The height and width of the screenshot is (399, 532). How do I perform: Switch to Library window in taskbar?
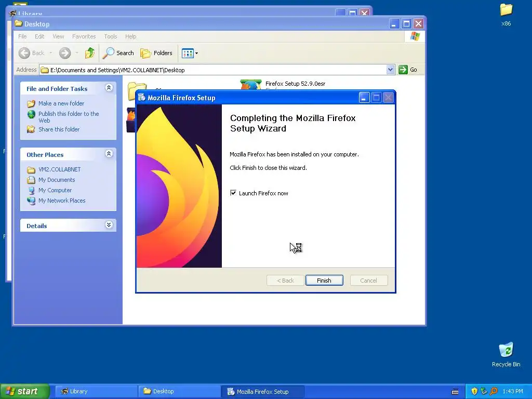click(96, 391)
